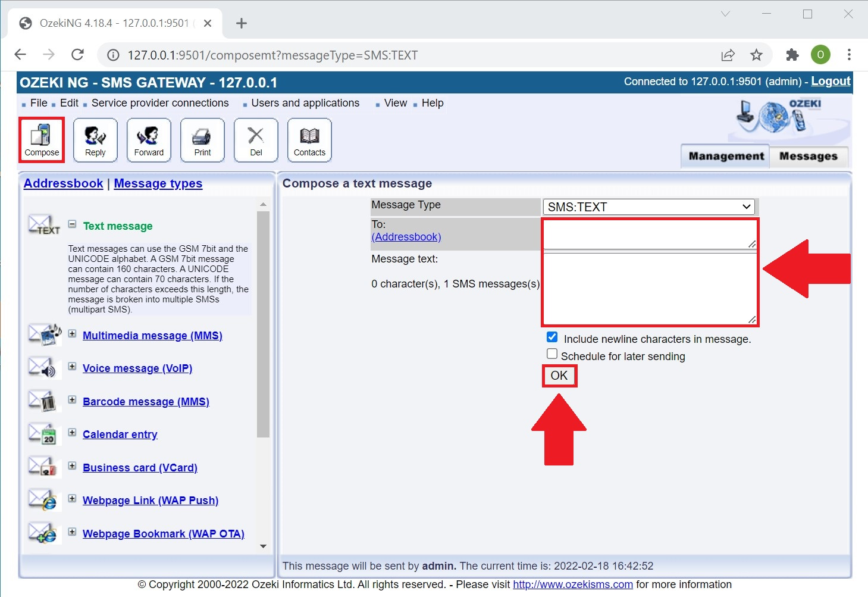The height and width of the screenshot is (597, 868).
Task: Click the Calendar entry link
Action: coord(120,435)
